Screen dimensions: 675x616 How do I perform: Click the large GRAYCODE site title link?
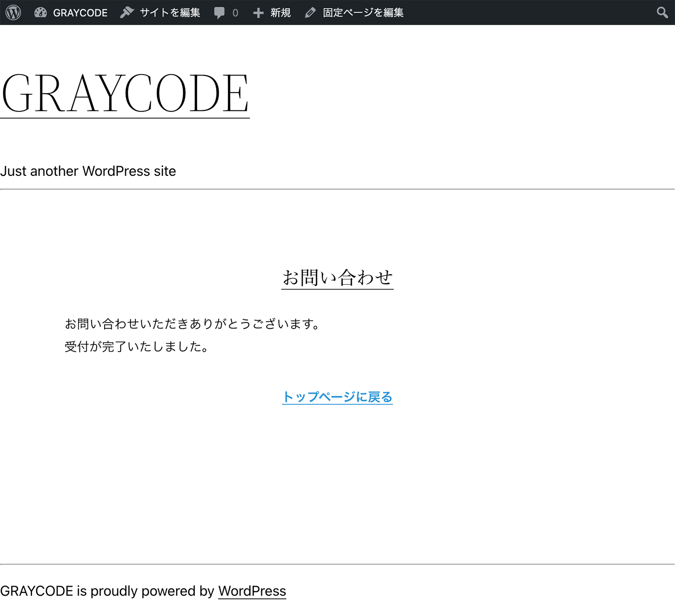coord(125,94)
